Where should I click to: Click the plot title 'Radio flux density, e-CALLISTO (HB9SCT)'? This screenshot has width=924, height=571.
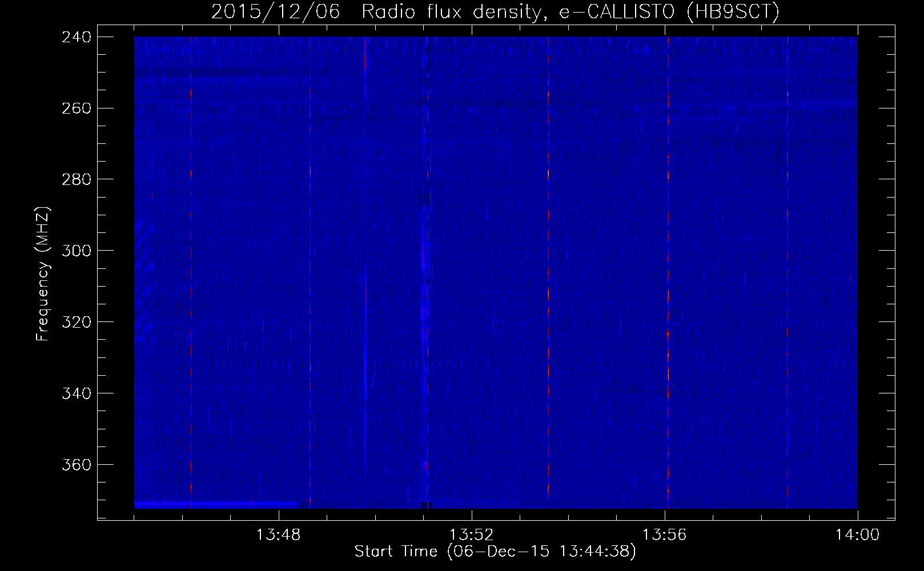(x=571, y=11)
